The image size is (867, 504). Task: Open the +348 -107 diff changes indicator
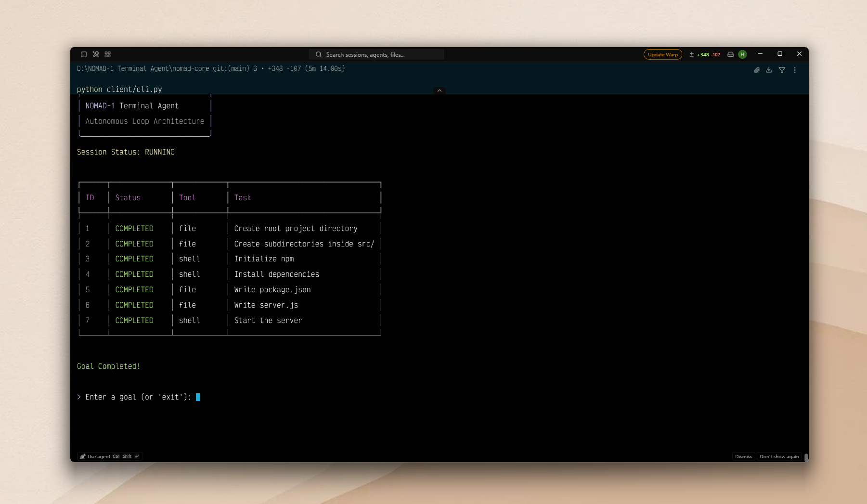(x=705, y=54)
